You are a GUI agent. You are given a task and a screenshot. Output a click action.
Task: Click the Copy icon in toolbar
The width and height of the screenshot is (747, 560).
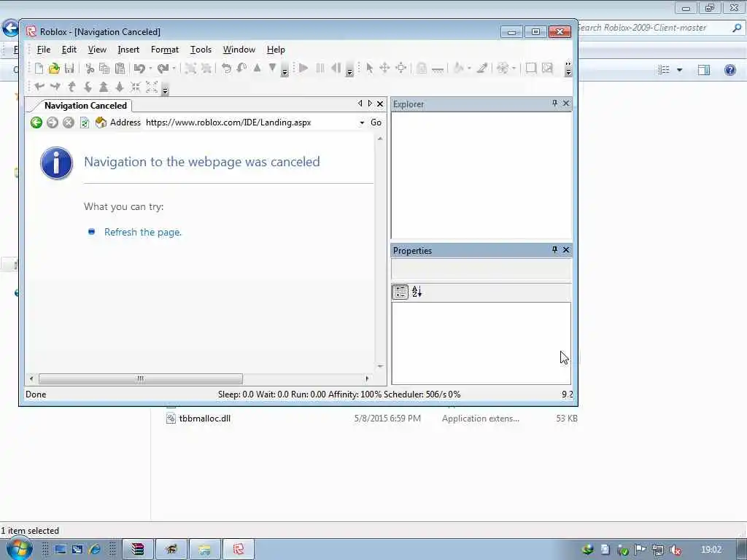point(104,69)
